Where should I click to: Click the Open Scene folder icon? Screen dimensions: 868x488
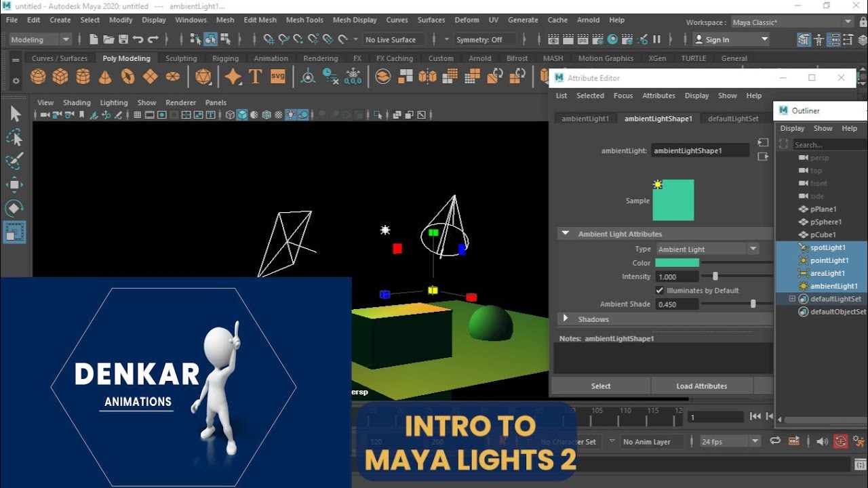click(108, 39)
